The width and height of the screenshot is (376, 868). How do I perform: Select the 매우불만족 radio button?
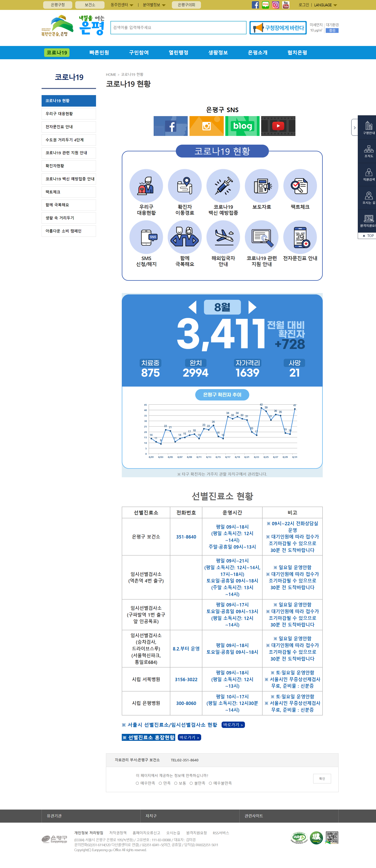[210, 783]
